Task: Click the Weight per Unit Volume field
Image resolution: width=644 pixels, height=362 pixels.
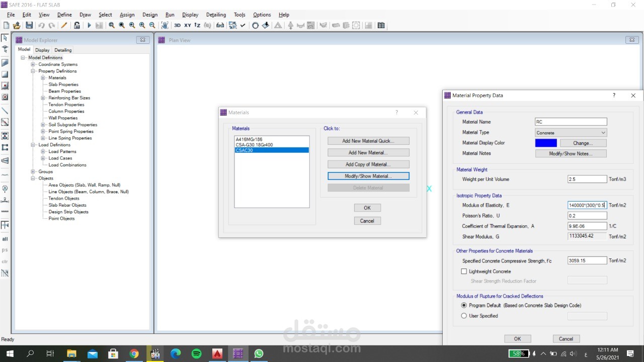Action: click(587, 179)
